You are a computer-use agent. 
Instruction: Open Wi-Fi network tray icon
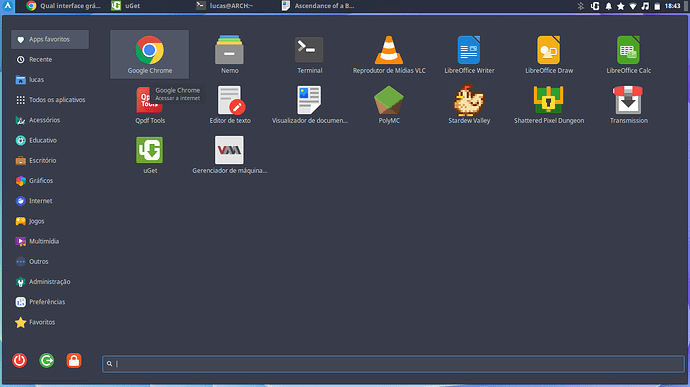[633, 6]
